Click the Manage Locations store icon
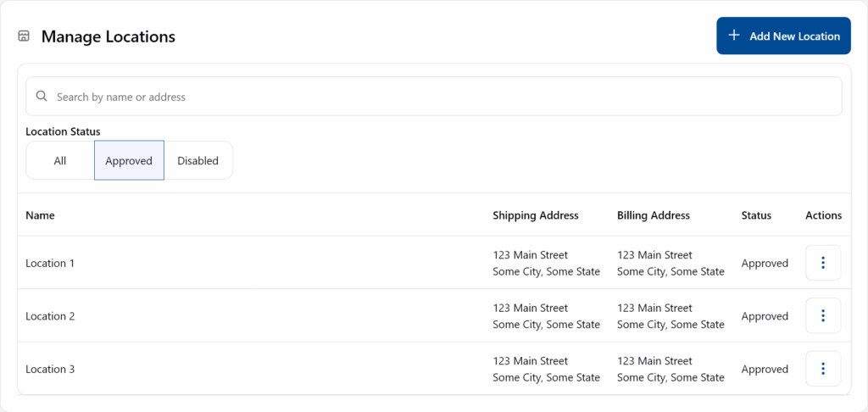Screen dimensions: 868x412 tap(24, 36)
